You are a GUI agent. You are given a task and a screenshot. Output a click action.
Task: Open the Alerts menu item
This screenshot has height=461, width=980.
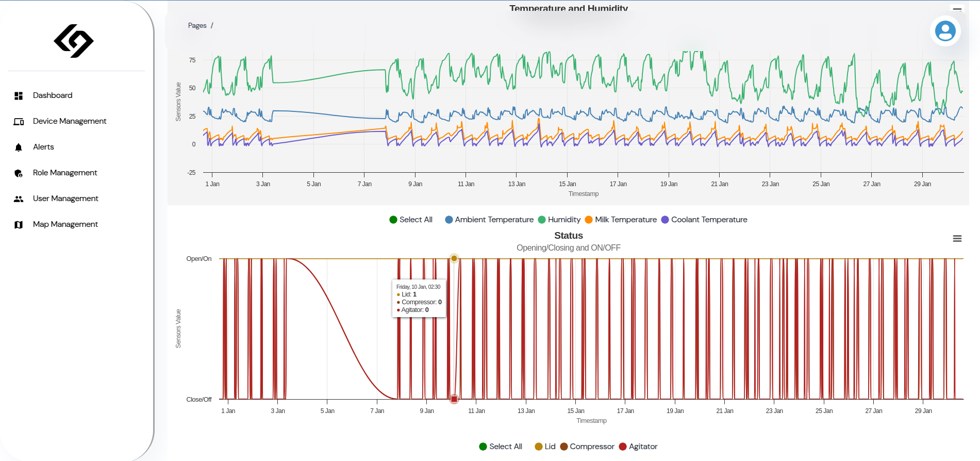click(x=43, y=147)
